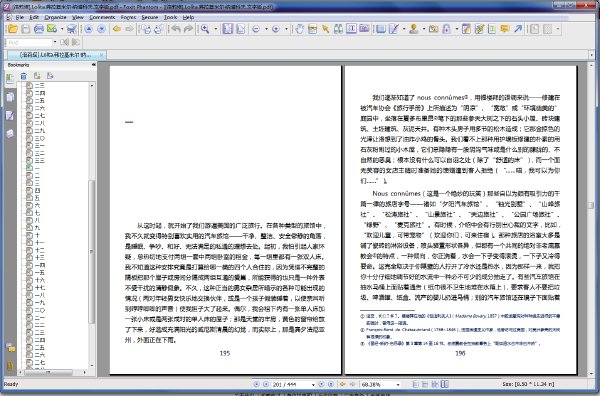
Task: Open the zoom percentage dropdown
Action: 398,385
